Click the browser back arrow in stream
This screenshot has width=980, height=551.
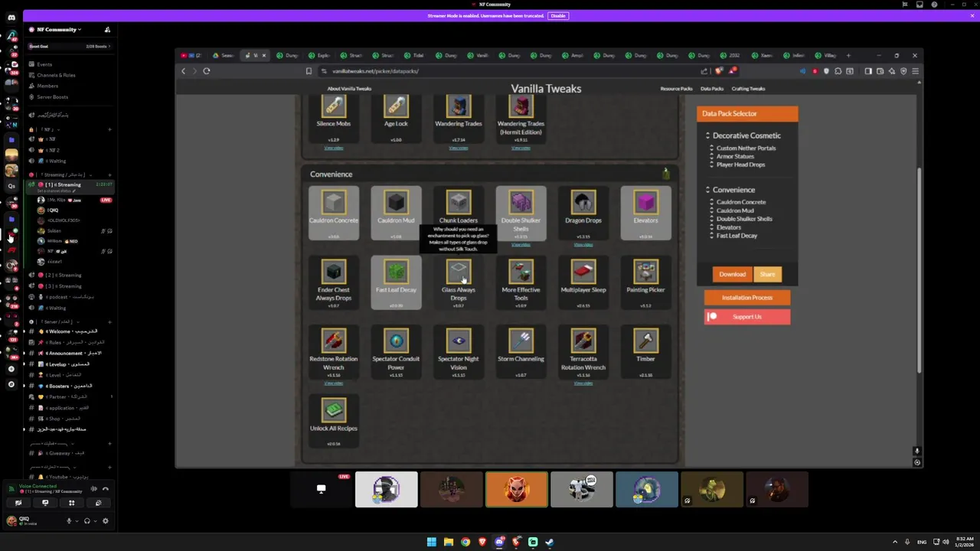coord(183,70)
